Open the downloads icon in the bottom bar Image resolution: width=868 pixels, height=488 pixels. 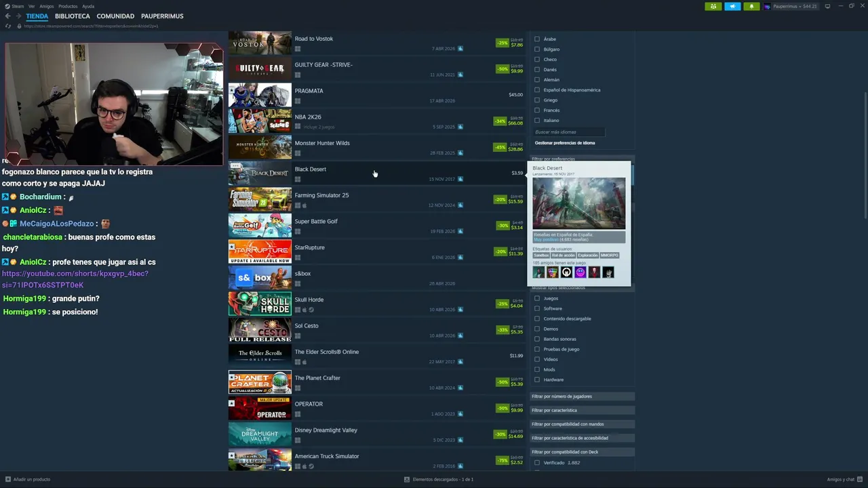click(x=407, y=479)
